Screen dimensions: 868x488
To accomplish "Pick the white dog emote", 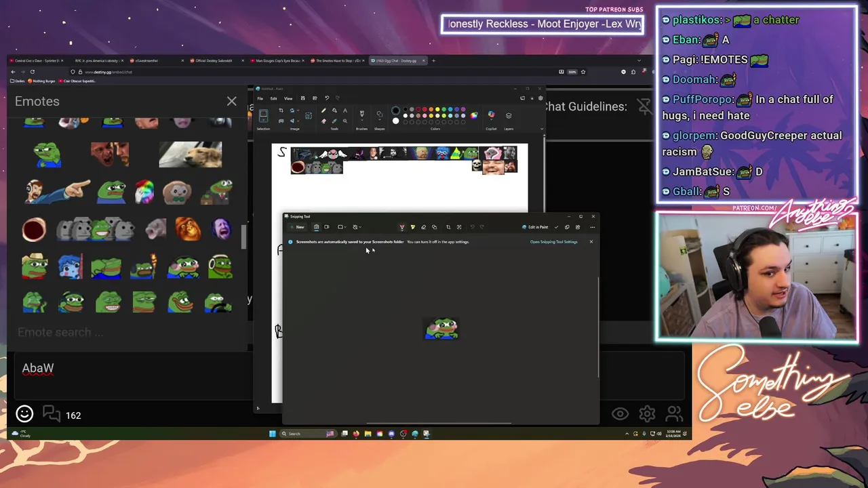I will (x=190, y=155).
